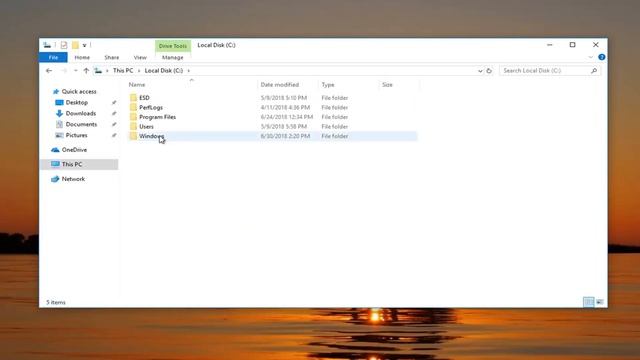The width and height of the screenshot is (640, 360).
Task: Select the PerfLogs folder icon
Action: coord(133,107)
